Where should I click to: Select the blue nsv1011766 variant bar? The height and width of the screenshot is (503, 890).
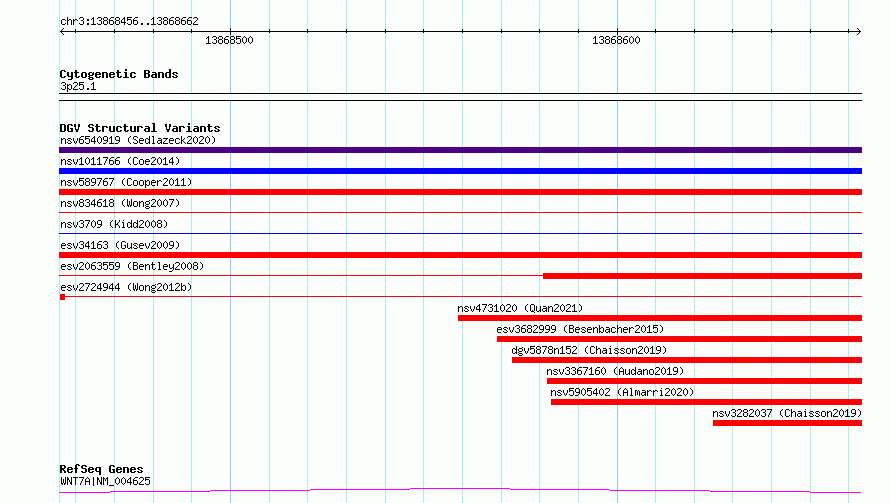tap(460, 171)
